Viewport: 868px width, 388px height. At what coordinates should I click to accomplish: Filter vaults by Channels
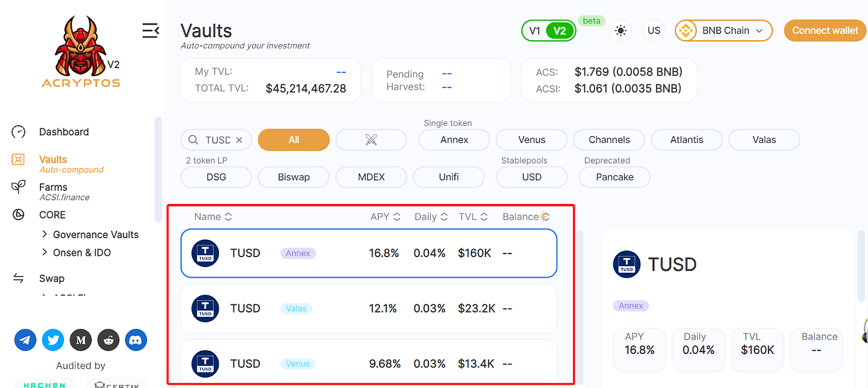pyautogui.click(x=609, y=140)
